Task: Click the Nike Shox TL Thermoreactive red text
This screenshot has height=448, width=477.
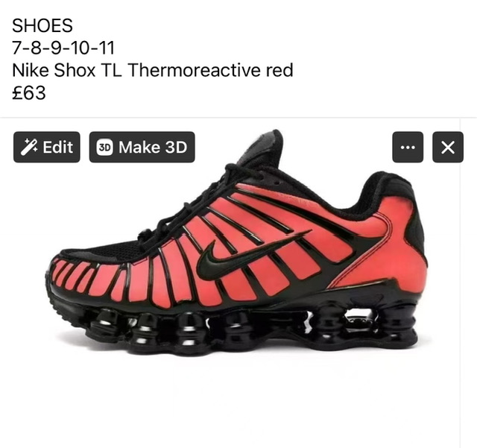Action: pyautogui.click(x=152, y=70)
